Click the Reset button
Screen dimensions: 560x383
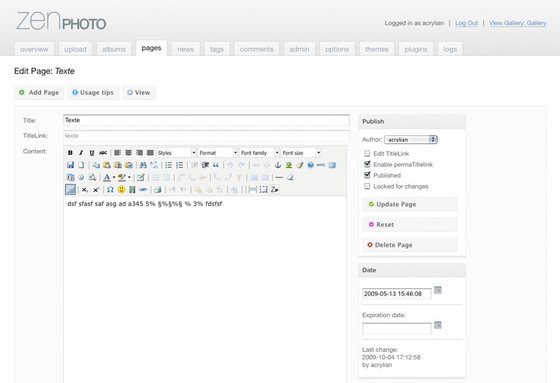410,225
